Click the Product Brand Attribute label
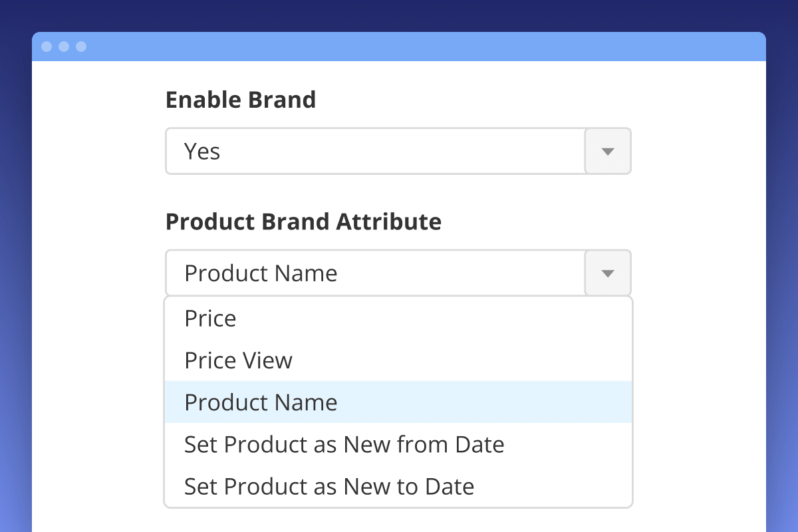This screenshot has height=532, width=798. click(x=303, y=221)
